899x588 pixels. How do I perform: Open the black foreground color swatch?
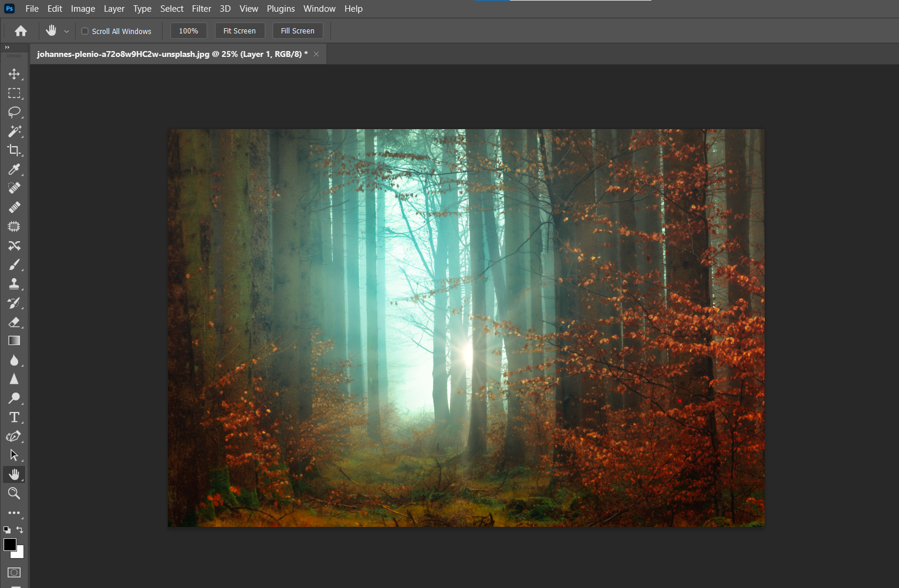pos(9,544)
